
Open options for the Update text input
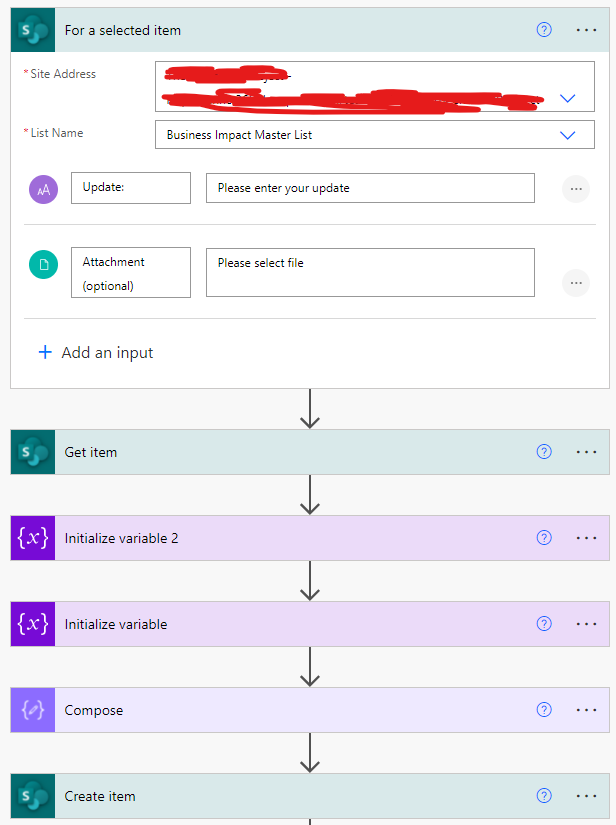point(575,188)
